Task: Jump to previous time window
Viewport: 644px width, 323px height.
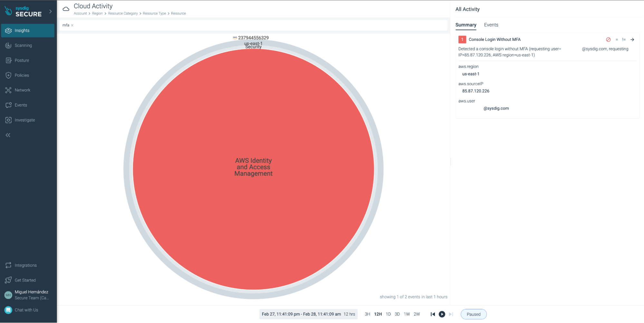Action: pos(433,314)
